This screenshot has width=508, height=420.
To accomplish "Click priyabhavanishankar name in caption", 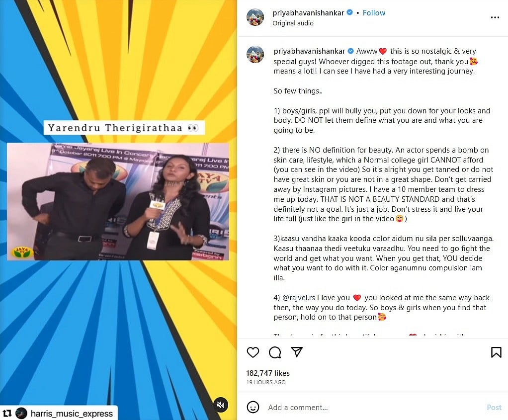I will tap(309, 51).
